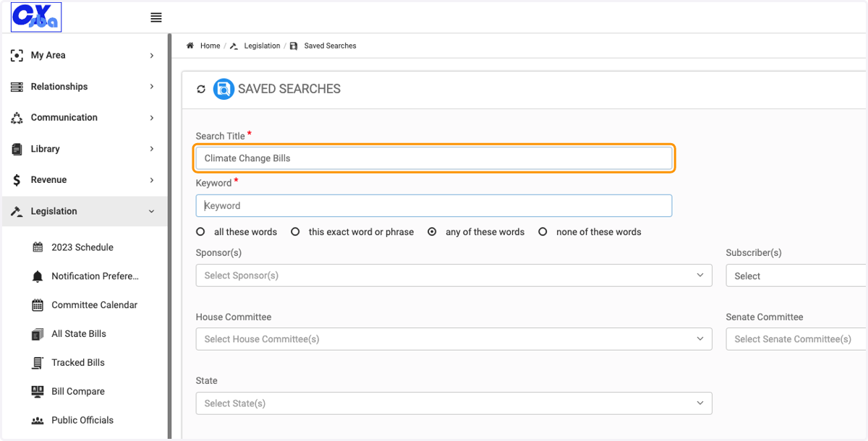The height and width of the screenshot is (441, 868).
Task: Open the Select Senate Committee(s) dropdown
Action: pyautogui.click(x=796, y=339)
